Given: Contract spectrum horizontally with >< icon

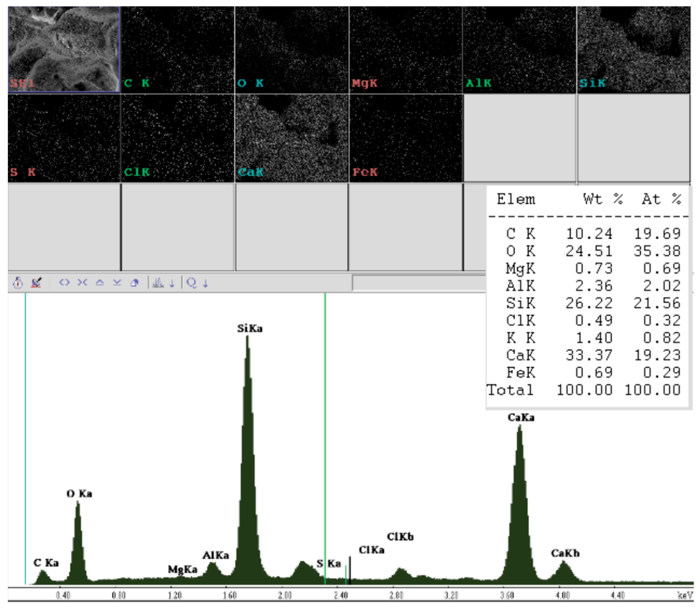Looking at the screenshot, I should click(82, 282).
